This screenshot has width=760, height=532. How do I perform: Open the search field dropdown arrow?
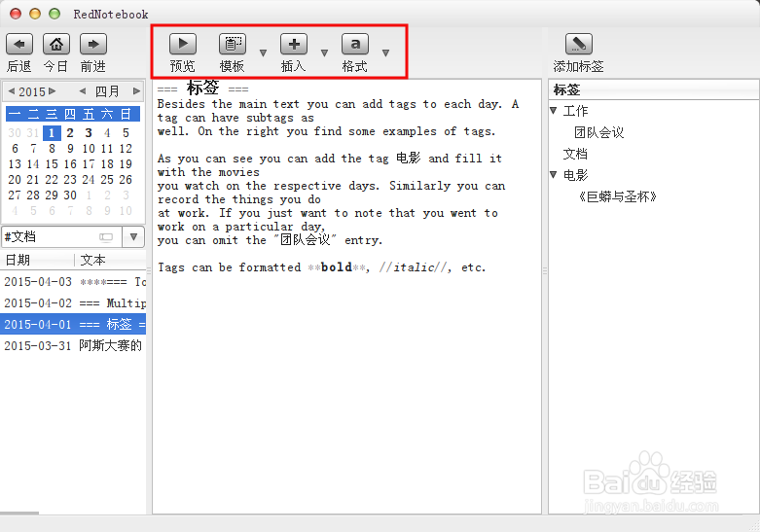tap(133, 237)
